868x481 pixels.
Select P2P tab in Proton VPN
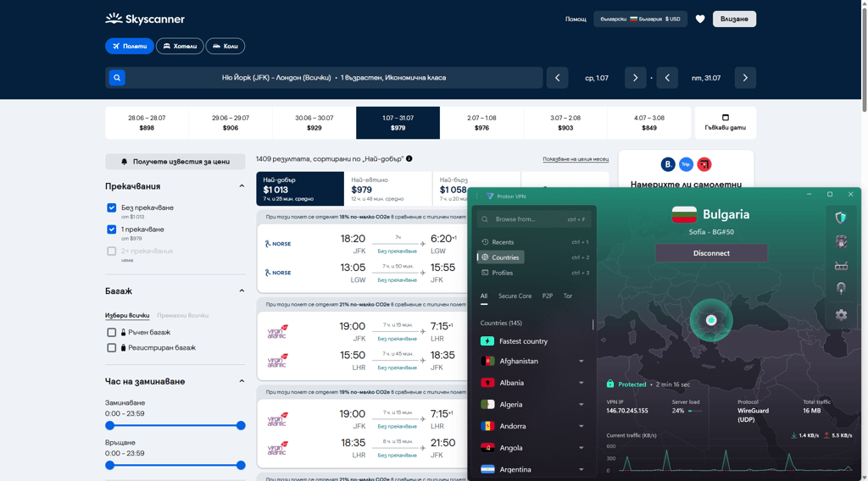click(x=548, y=296)
